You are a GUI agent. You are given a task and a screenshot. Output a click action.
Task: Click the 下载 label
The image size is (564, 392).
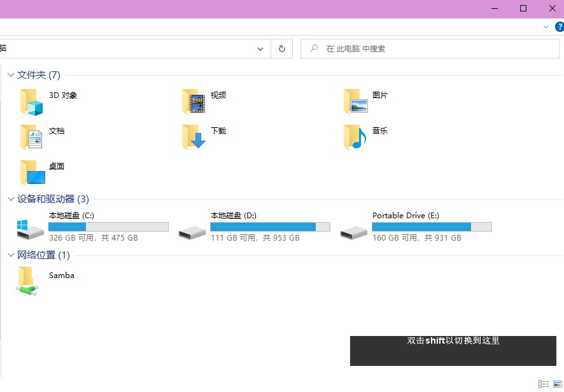pos(218,131)
